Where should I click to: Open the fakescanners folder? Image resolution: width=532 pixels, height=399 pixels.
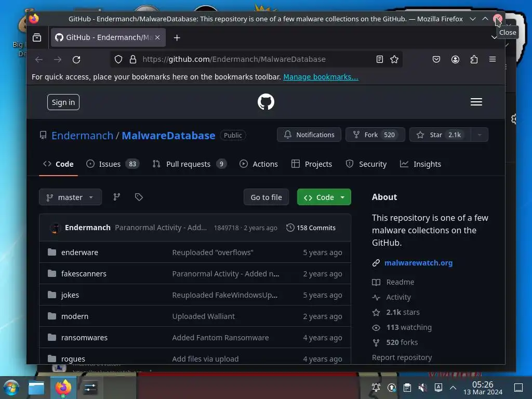(84, 274)
